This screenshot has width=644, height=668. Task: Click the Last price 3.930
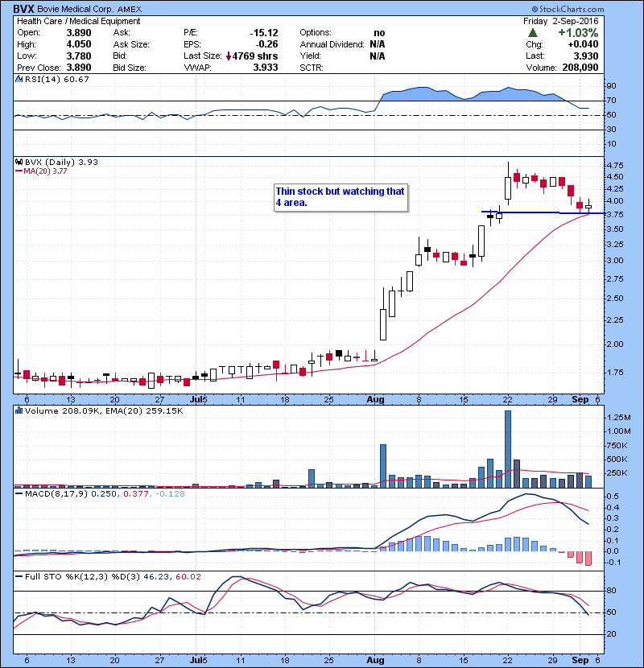click(585, 56)
